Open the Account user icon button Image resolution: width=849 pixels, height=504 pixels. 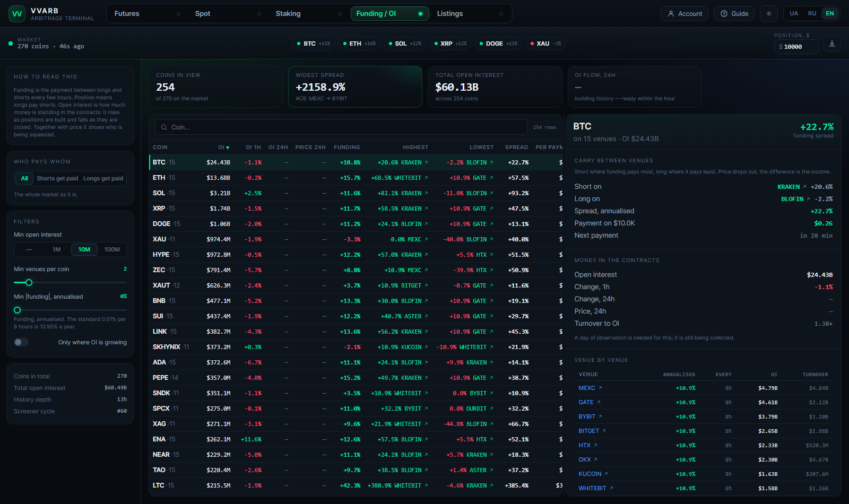(685, 14)
